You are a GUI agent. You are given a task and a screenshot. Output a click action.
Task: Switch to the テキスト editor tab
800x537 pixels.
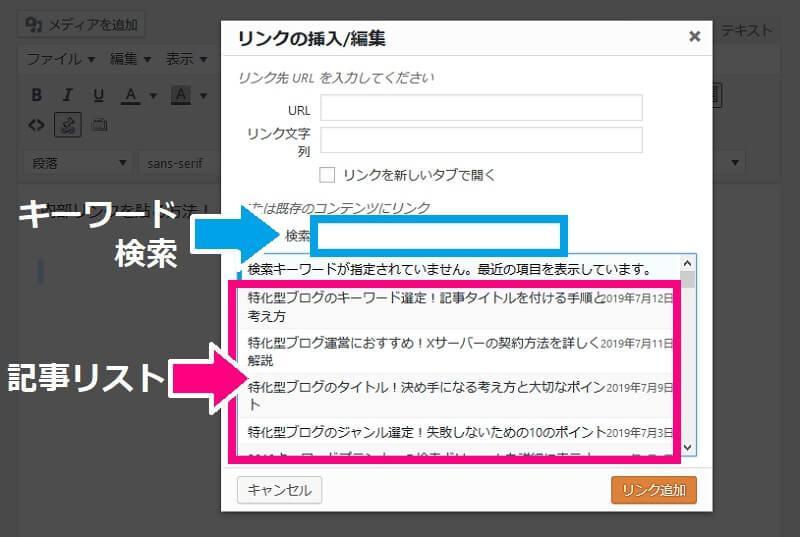tap(746, 31)
